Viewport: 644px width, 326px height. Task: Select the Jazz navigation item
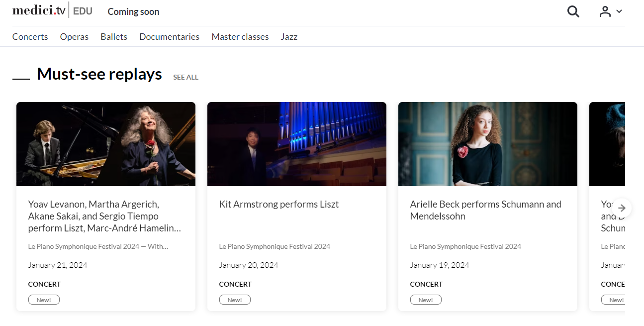(289, 36)
